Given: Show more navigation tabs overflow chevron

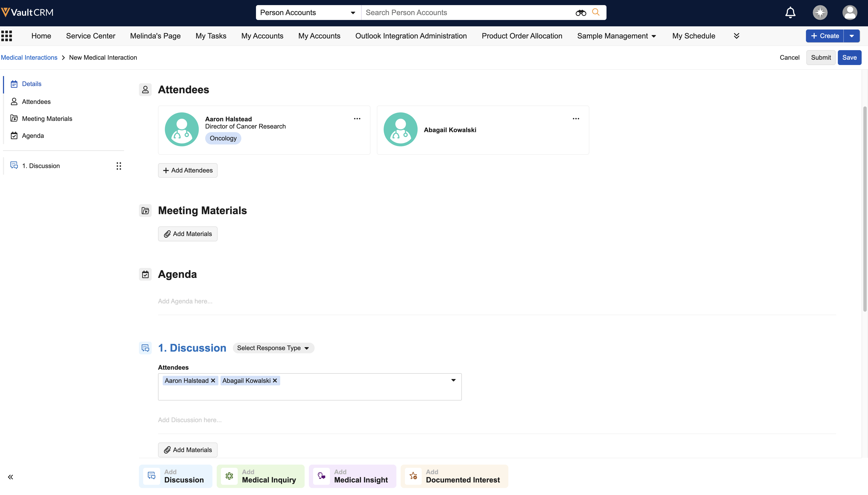Looking at the screenshot, I should 737,36.
